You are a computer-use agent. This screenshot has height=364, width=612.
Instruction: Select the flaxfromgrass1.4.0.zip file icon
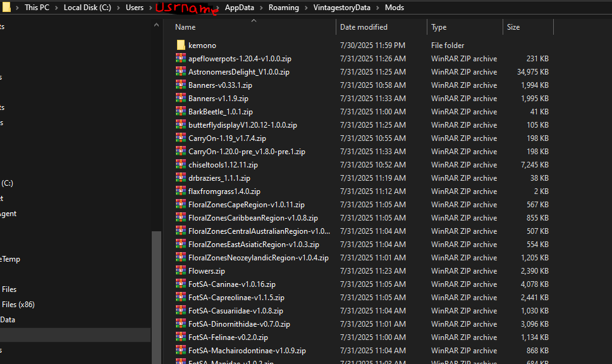coord(180,191)
